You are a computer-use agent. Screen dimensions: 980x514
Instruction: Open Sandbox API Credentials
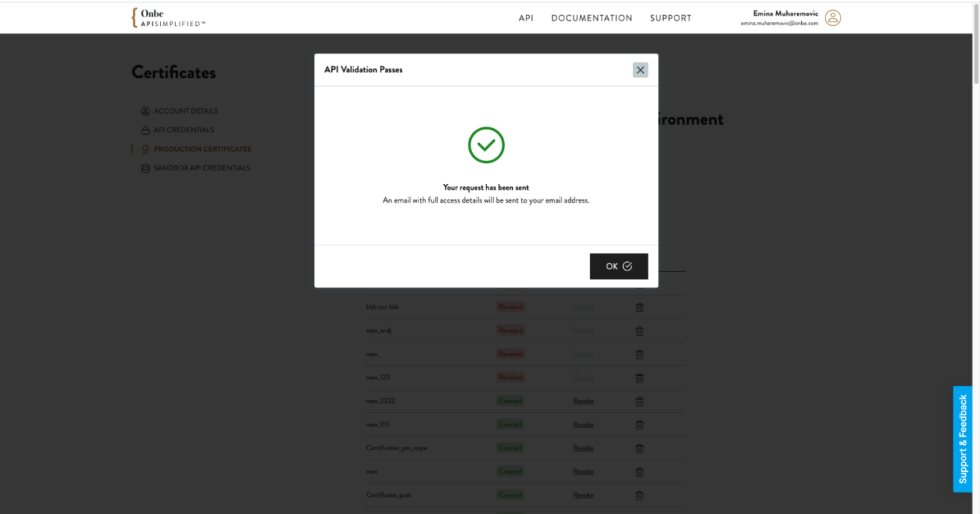click(x=202, y=168)
